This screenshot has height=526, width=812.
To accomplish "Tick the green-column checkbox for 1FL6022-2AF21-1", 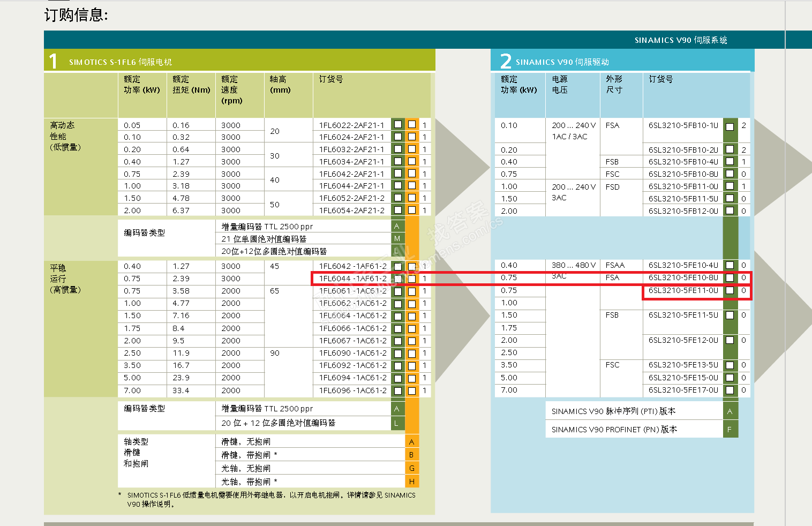I will pyautogui.click(x=398, y=125).
